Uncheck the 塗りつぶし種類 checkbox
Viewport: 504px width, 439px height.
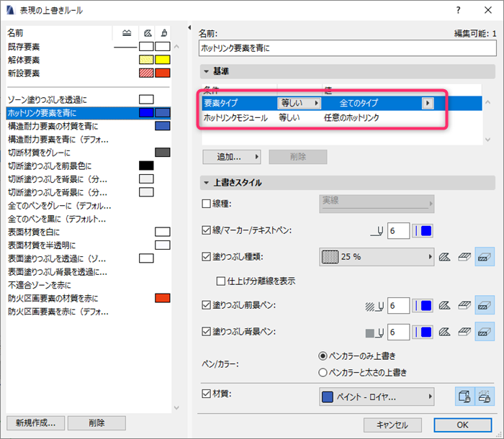click(x=206, y=257)
